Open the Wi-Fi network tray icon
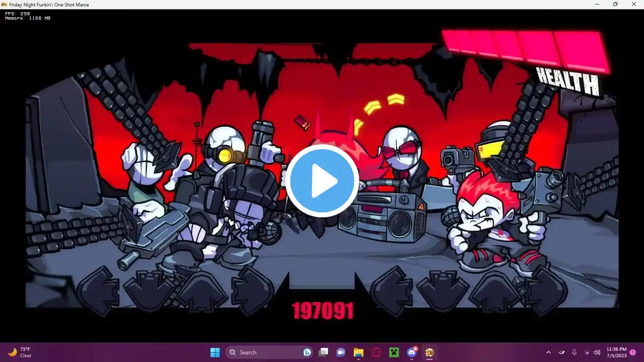 point(587,352)
